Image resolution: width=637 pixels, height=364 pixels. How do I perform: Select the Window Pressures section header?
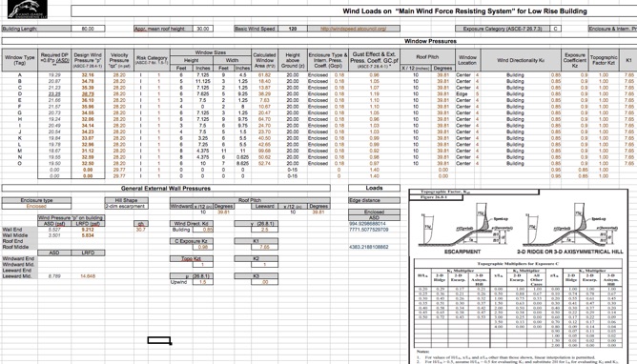(430, 41)
